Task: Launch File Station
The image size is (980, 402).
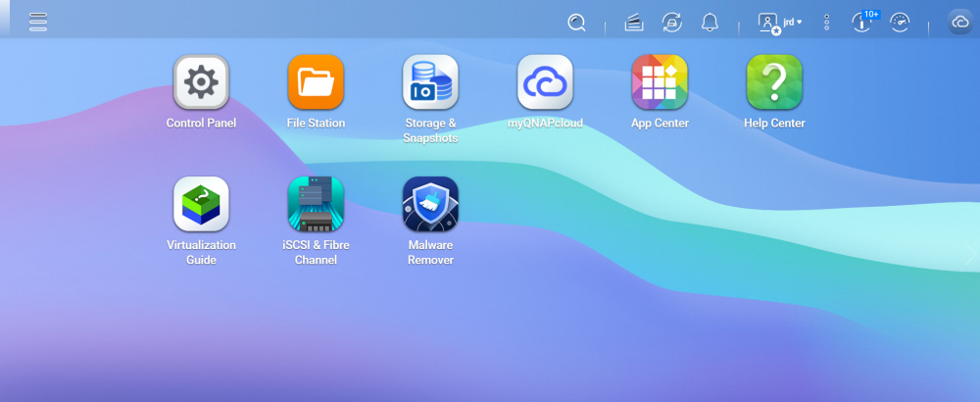Action: coord(316,82)
